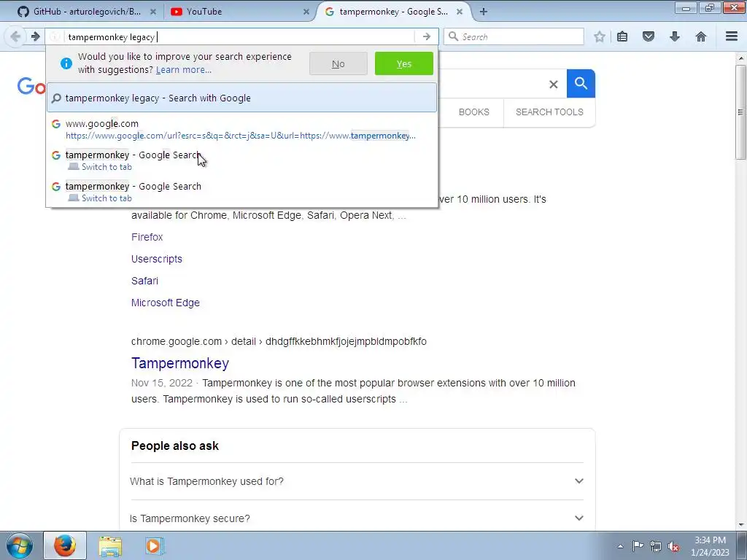The image size is (747, 560).
Task: Click the blue Google search magnifier button
Action: 581,83
